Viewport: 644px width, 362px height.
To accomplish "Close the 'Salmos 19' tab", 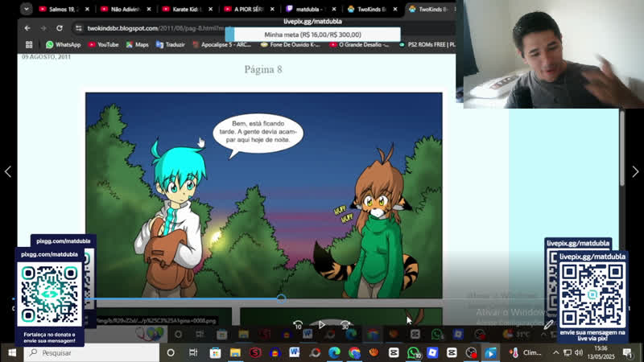I will pos(87,9).
